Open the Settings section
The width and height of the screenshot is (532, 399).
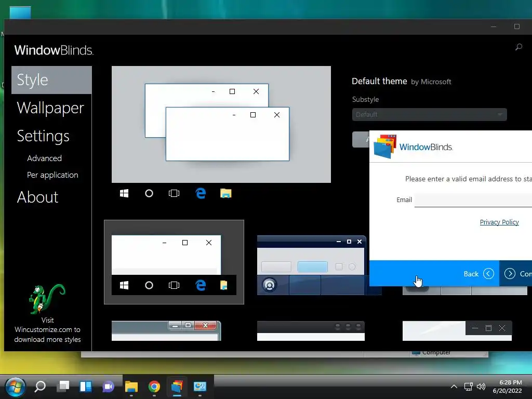(x=43, y=136)
